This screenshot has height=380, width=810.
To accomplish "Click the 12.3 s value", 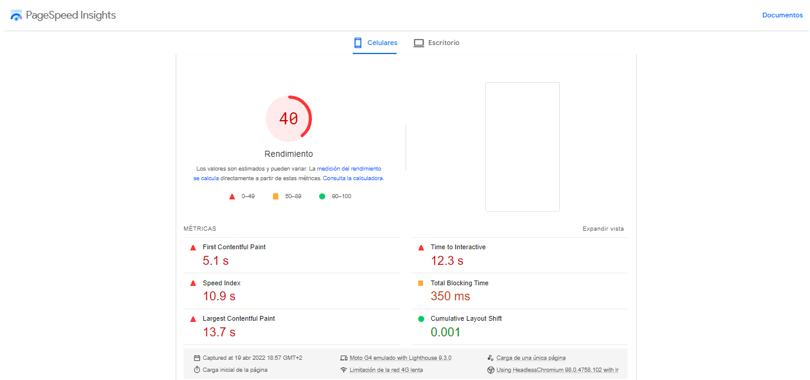I will click(447, 261).
